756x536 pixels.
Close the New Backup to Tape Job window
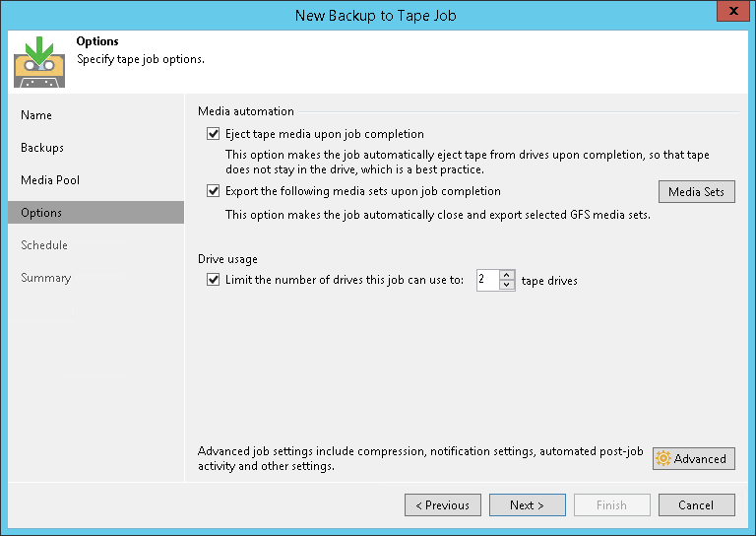pyautogui.click(x=729, y=13)
